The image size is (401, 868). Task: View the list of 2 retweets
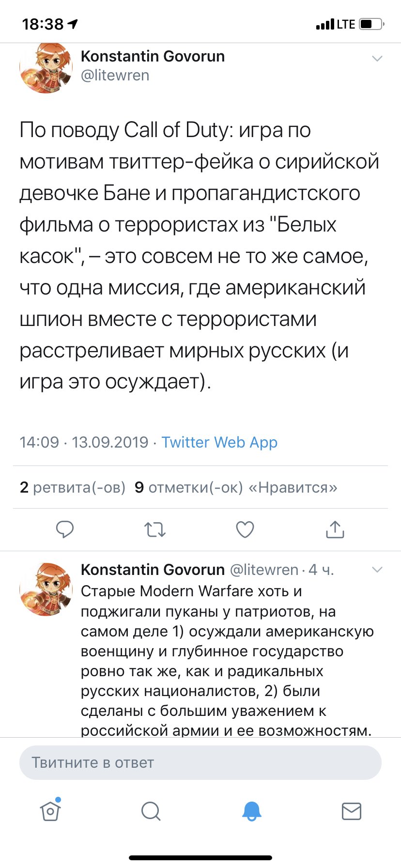pos(73,487)
